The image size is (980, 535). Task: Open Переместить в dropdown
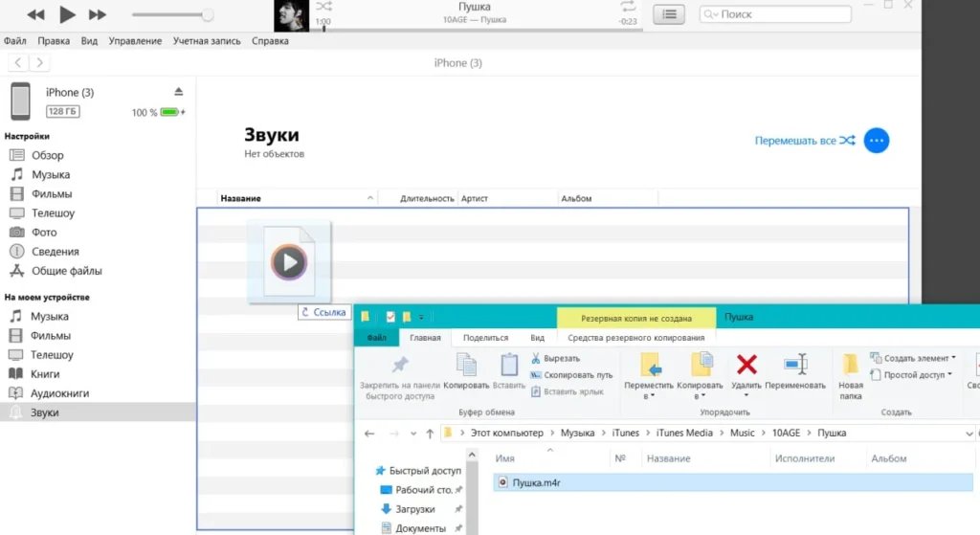(649, 376)
